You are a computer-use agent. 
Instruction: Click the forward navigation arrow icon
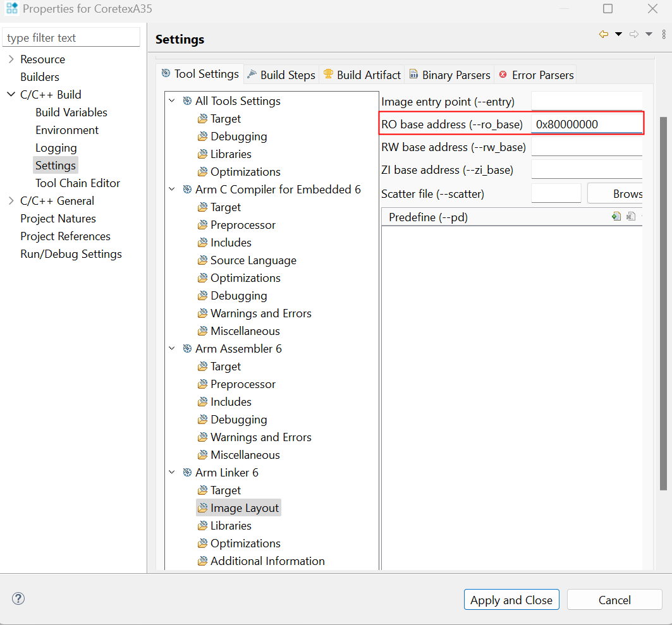[x=634, y=34]
